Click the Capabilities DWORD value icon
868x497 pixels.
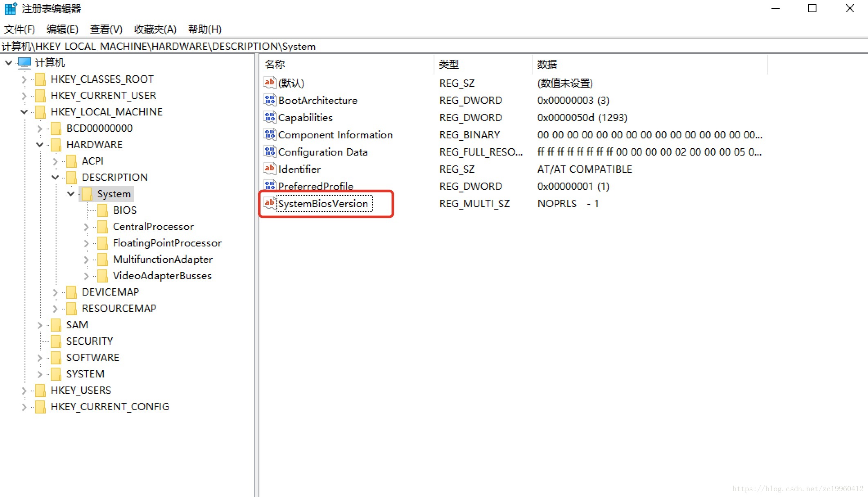(x=270, y=117)
